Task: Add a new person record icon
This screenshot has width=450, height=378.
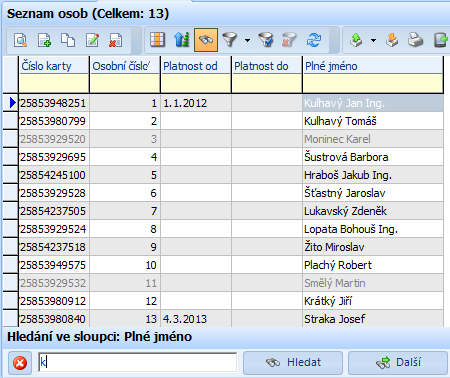Action: coord(44,40)
